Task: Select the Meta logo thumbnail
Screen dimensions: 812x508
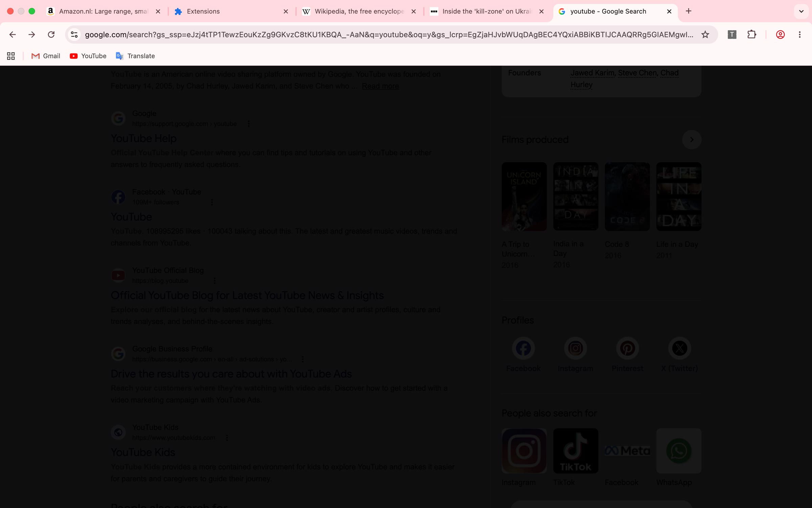Action: coord(627,451)
